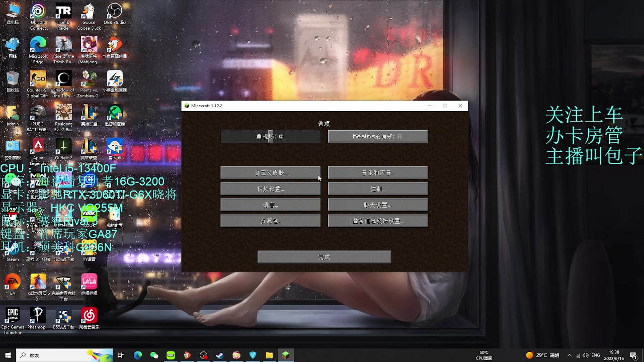Screen dimensions: 644x362
Task: Select Resident Evil 7 desktop icon
Action: (63, 118)
